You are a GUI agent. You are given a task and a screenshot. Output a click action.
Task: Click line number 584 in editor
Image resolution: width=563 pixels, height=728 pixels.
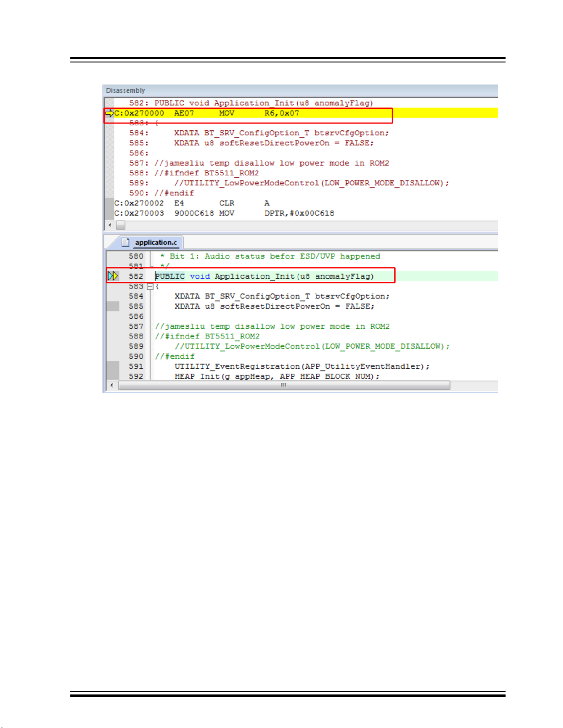(136, 296)
